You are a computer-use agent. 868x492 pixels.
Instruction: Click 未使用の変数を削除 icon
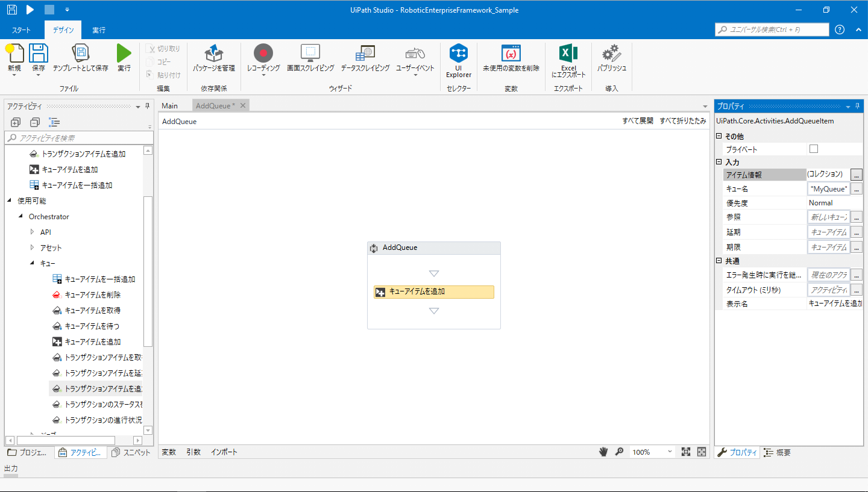[511, 53]
